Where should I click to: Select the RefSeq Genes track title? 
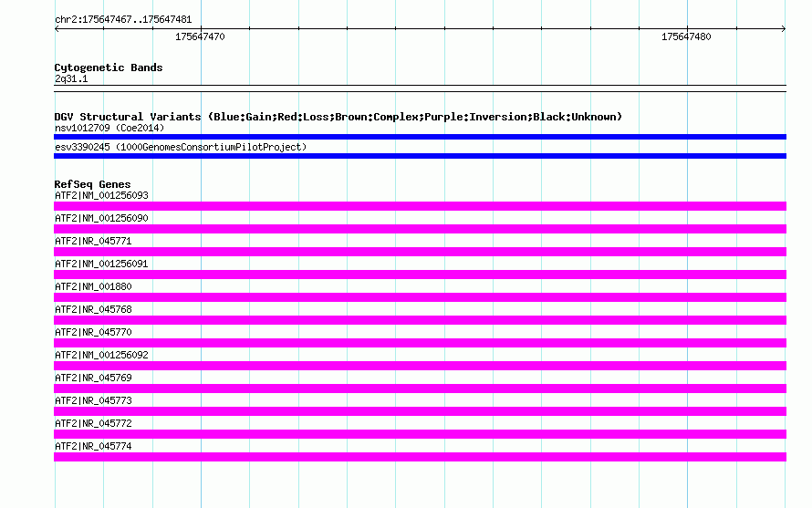[x=92, y=184]
